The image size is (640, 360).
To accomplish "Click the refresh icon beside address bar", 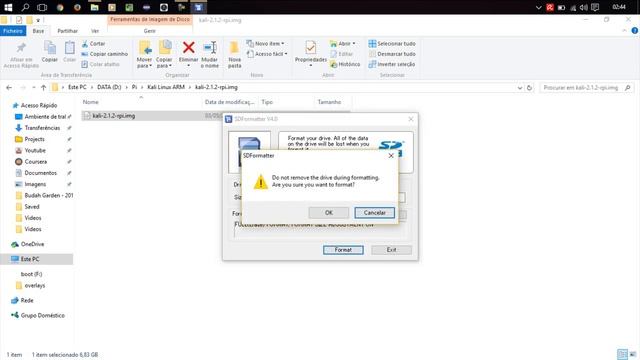I will click(x=529, y=88).
